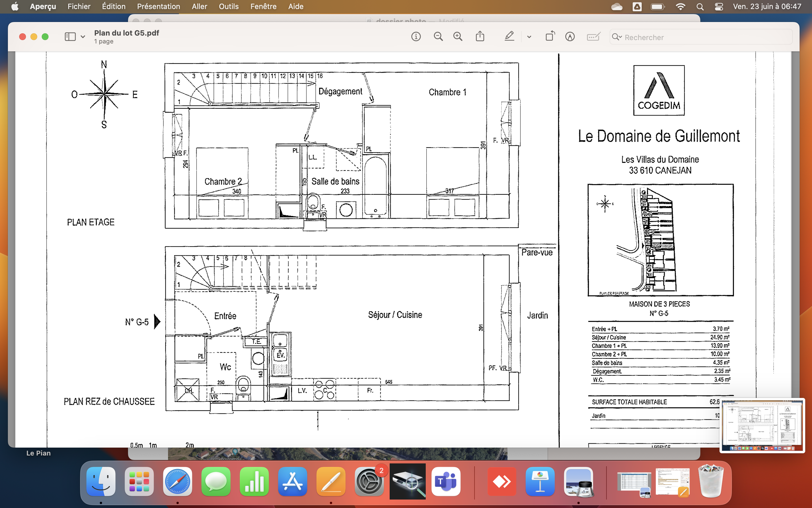812x508 pixels.
Task: Click the Plan du lot G5.pdf window title
Action: [127, 33]
